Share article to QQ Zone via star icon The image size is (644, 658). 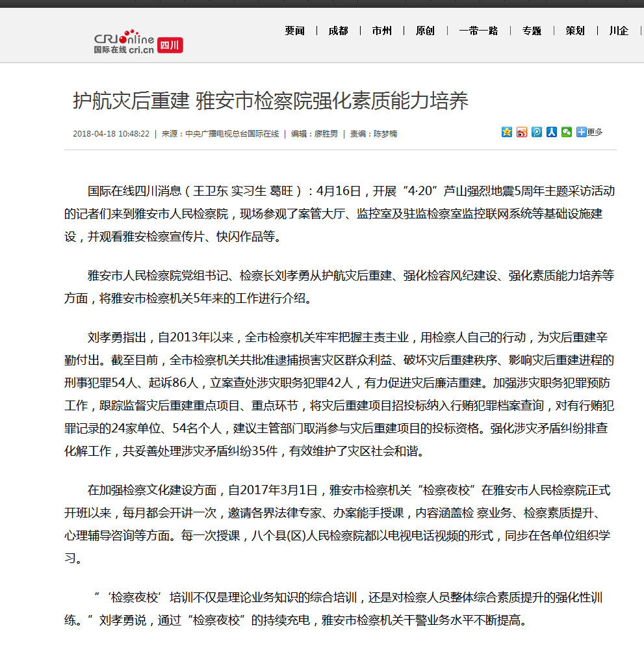coord(506,132)
